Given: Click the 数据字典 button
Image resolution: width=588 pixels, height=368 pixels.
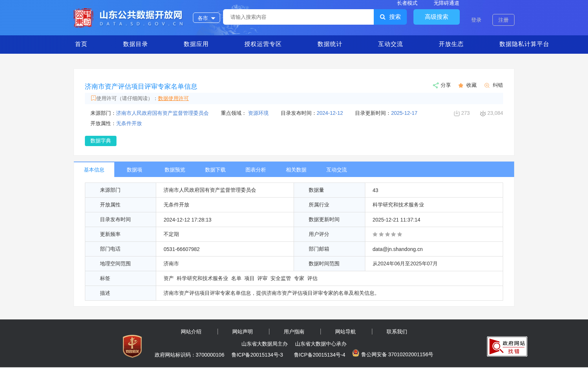Looking at the screenshot, I should 101,141.
